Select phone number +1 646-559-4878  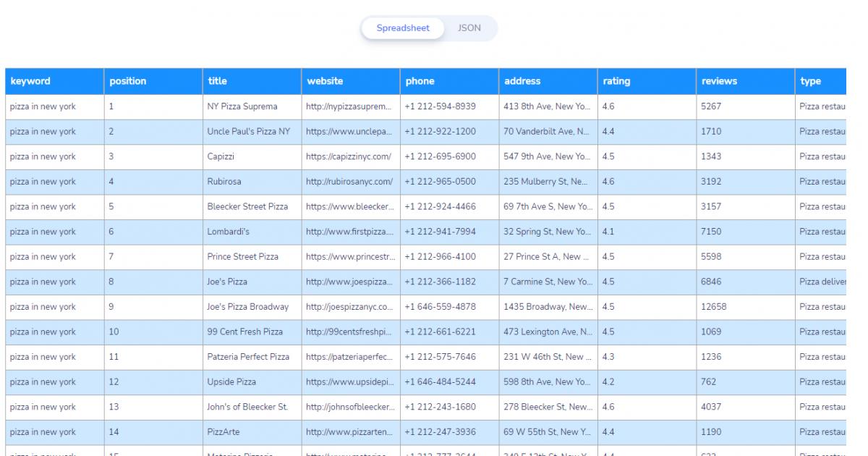pos(449,307)
